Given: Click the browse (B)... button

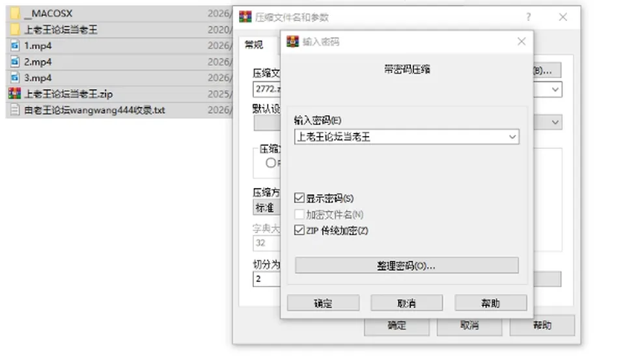Looking at the screenshot, I should pos(547,70).
